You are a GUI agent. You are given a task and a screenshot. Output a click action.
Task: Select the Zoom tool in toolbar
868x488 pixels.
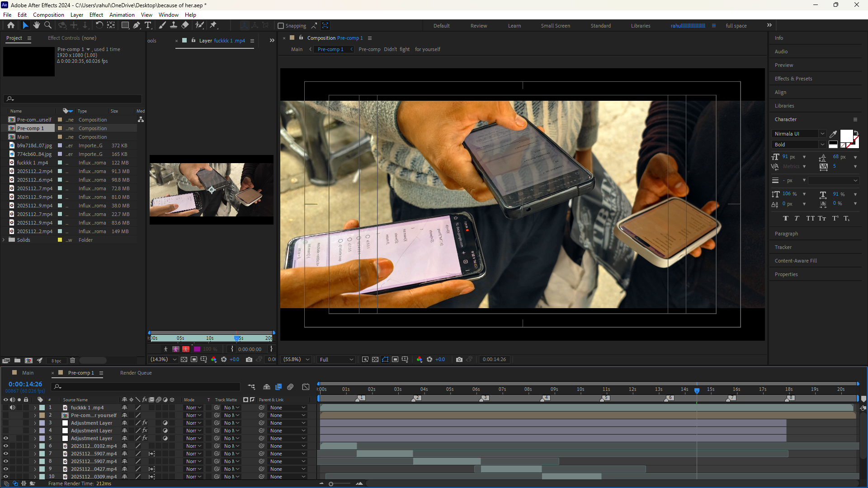click(x=48, y=25)
